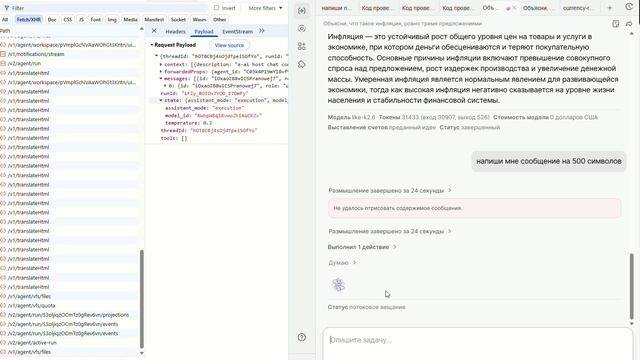Toggle the Socket filter

coord(178,19)
